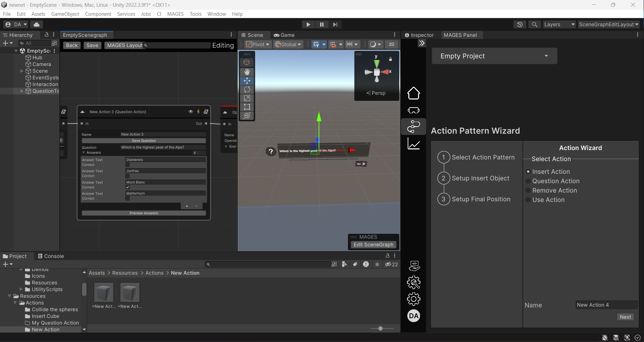Select the Hand view tool in Scene
644x342 pixels.
pos(247,72)
